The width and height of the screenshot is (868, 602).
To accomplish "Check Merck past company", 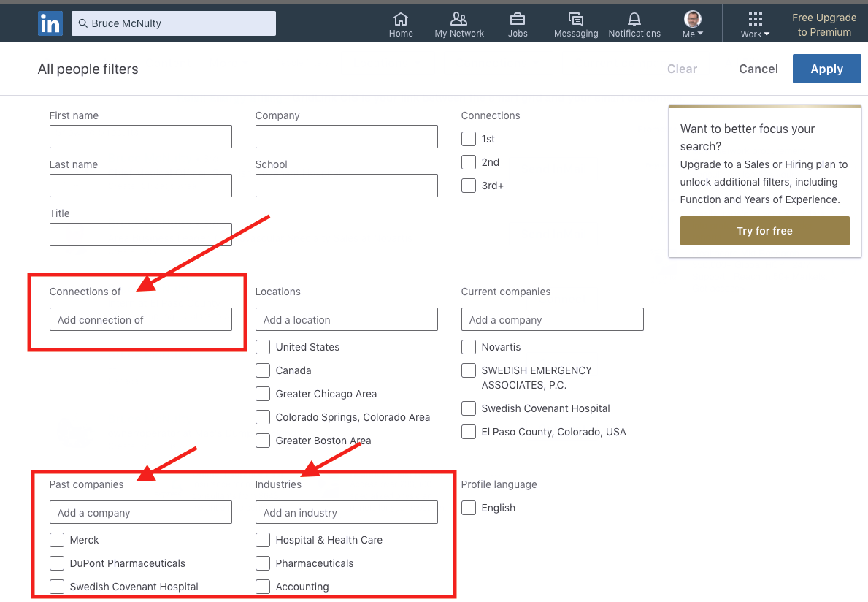I will (57, 539).
